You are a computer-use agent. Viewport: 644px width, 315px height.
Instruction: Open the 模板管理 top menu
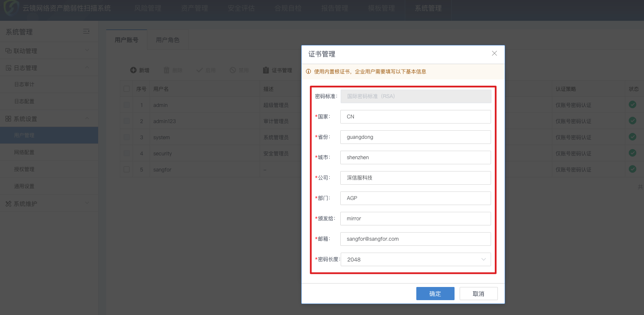pos(381,8)
